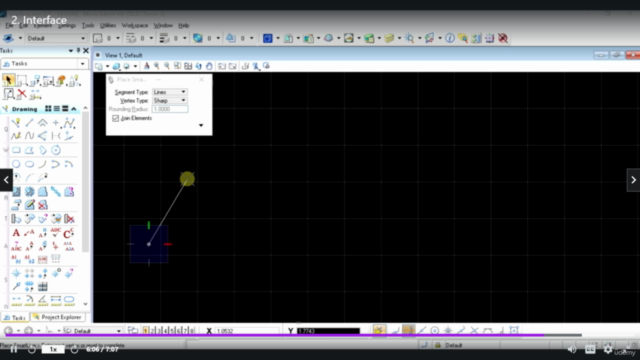Open the Tools menu
This screenshot has height=360, width=640.
click(88, 25)
